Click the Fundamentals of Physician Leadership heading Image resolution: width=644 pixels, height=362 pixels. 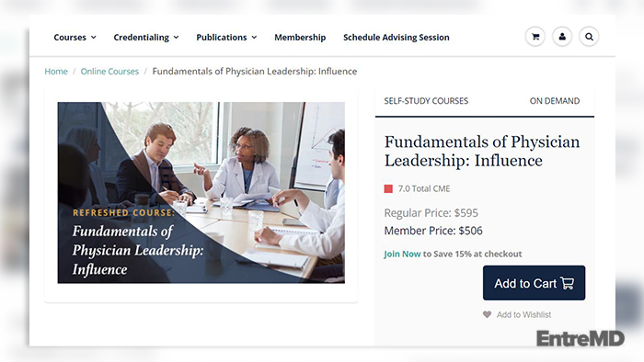(482, 151)
